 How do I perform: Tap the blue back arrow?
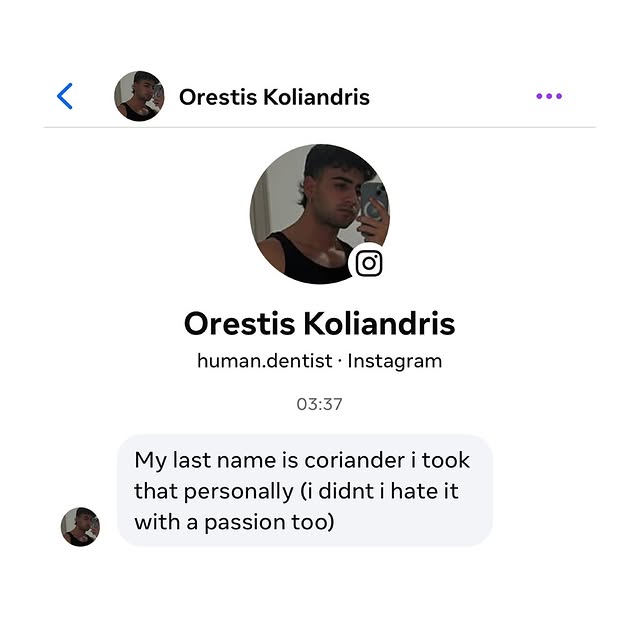(x=65, y=96)
